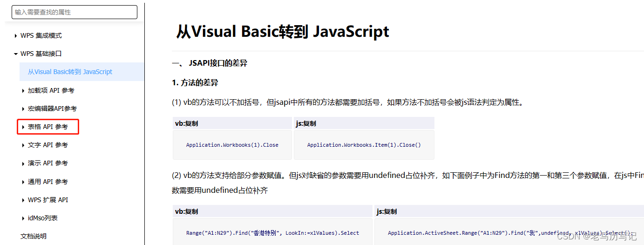Collapse the WPS 基础接口 tree arrow
The image size is (644, 245).
[16, 54]
